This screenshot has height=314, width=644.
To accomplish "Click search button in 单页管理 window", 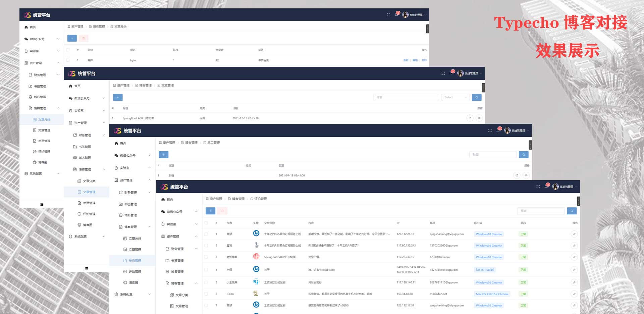I will click(x=524, y=155).
